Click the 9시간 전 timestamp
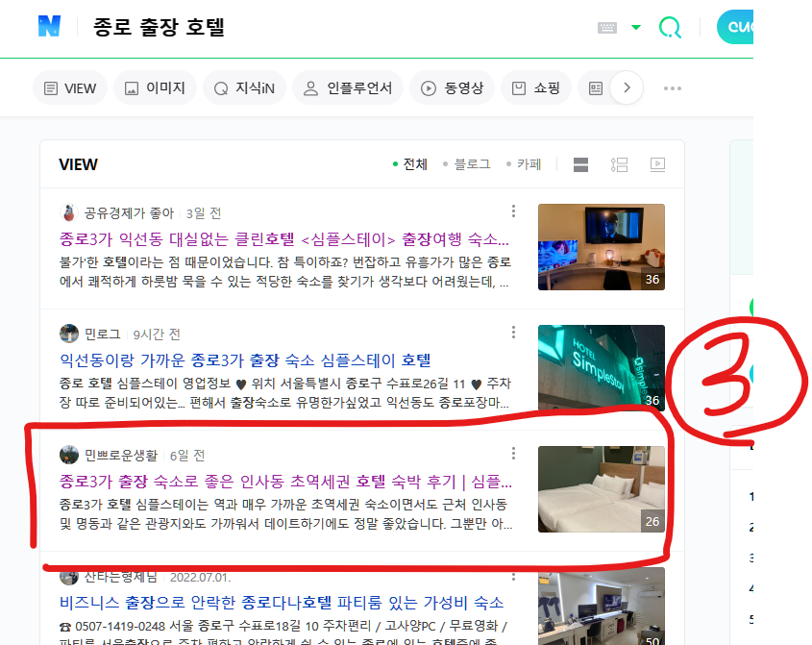This screenshot has height=645, width=812. pyautogui.click(x=157, y=335)
